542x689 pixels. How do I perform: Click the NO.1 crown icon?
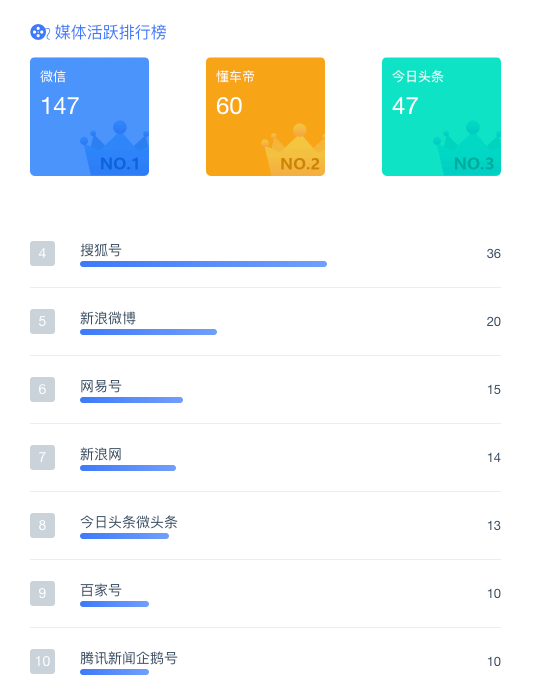coord(115,148)
